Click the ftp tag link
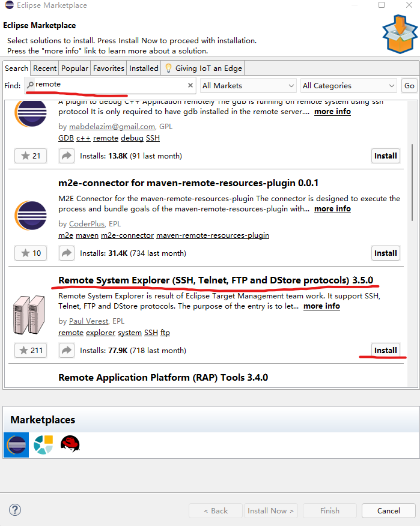Screen dimensions: 420x526 (165, 333)
